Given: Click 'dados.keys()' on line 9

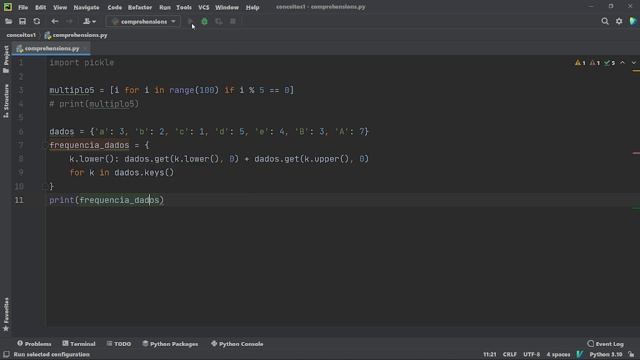Looking at the screenshot, I should (x=144, y=173).
